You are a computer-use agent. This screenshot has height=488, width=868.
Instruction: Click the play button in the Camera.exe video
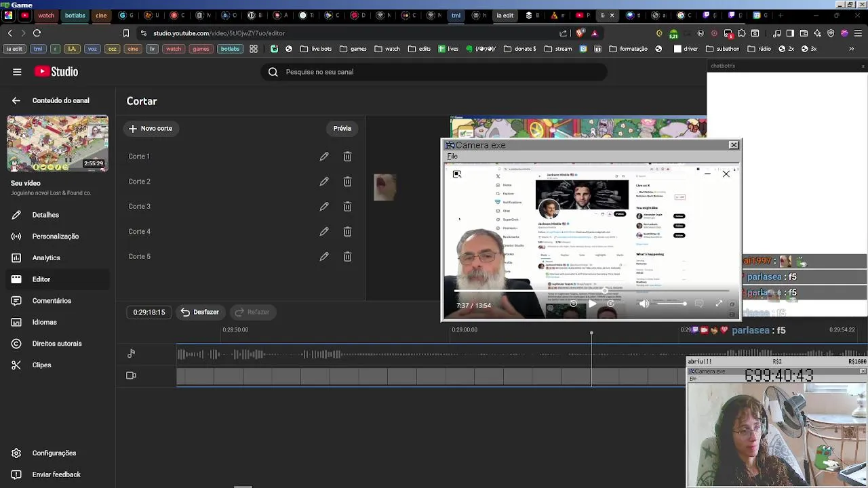coord(592,304)
